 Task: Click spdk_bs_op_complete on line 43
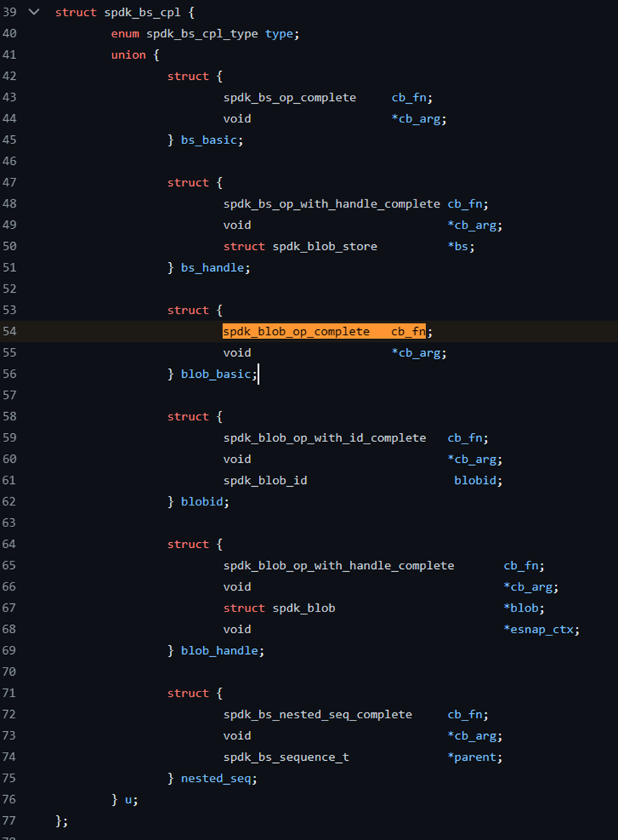pyautogui.click(x=290, y=98)
